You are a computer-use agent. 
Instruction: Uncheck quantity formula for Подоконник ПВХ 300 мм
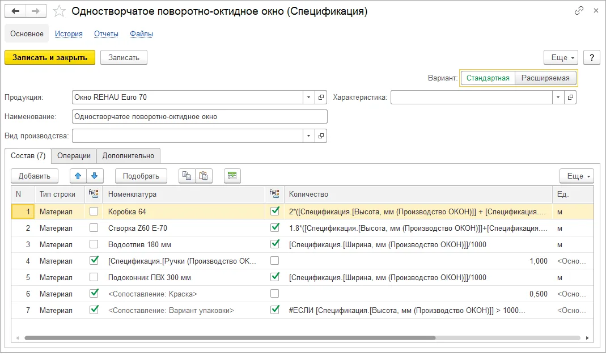coord(275,277)
